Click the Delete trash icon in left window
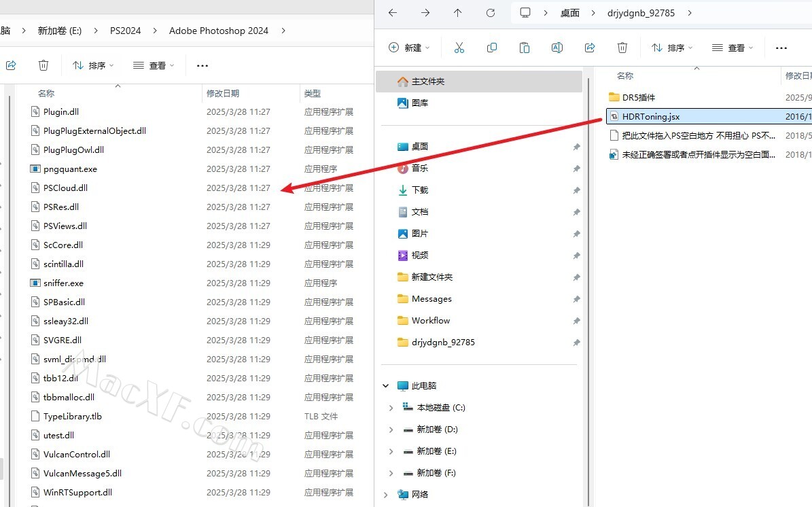The height and width of the screenshot is (507, 812). [43, 65]
